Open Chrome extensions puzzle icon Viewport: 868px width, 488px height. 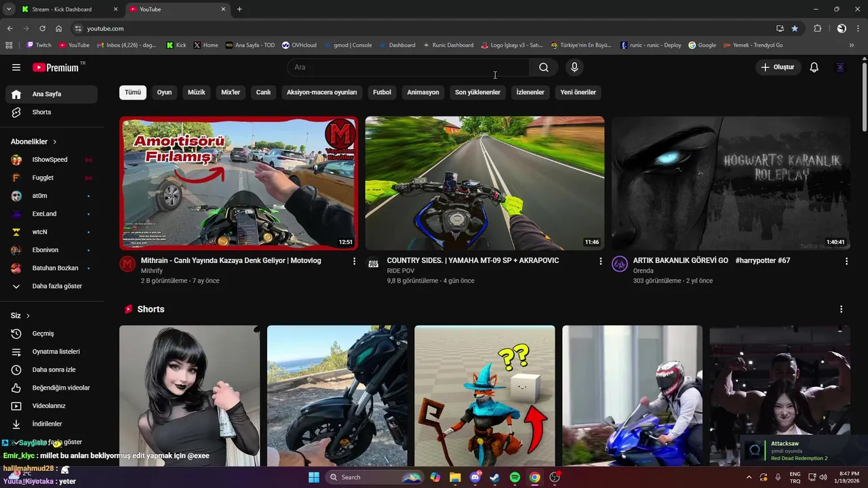tap(817, 28)
